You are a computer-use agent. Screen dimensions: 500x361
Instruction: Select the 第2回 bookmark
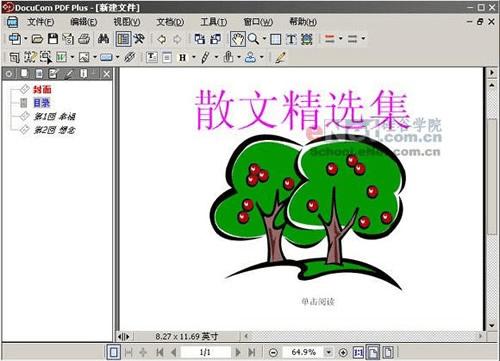coord(55,130)
